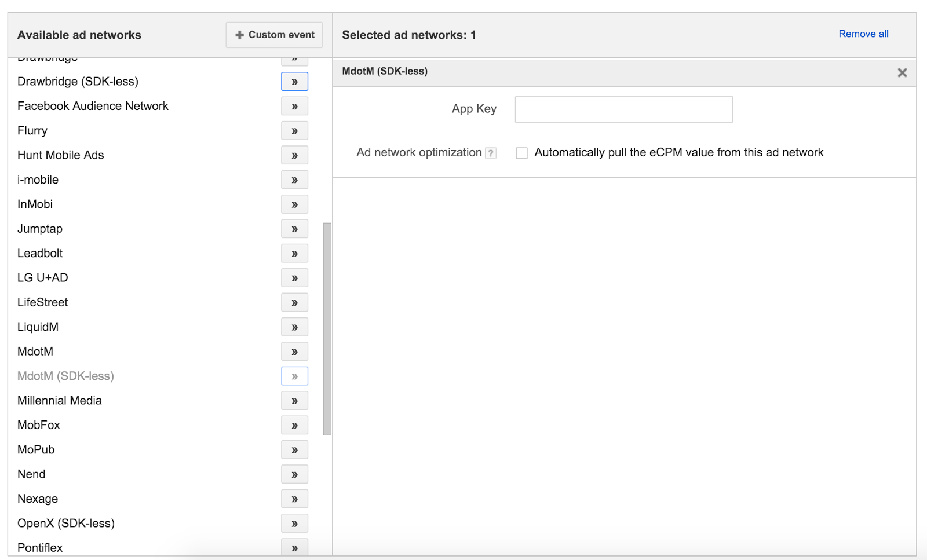Viewport: 927px width, 560px height.
Task: Click the Ad network optimization label
Action: click(x=419, y=153)
